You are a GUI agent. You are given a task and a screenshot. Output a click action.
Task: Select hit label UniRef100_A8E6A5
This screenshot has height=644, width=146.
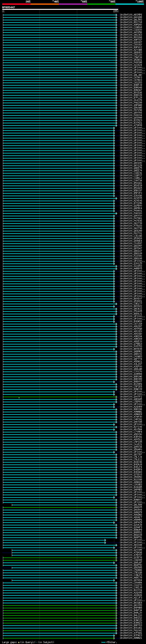click(131, 399)
